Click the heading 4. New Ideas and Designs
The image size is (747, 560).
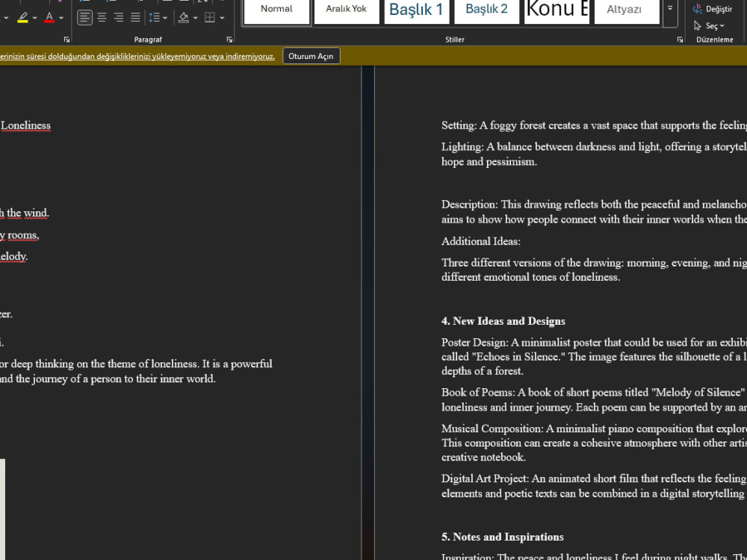point(503,321)
